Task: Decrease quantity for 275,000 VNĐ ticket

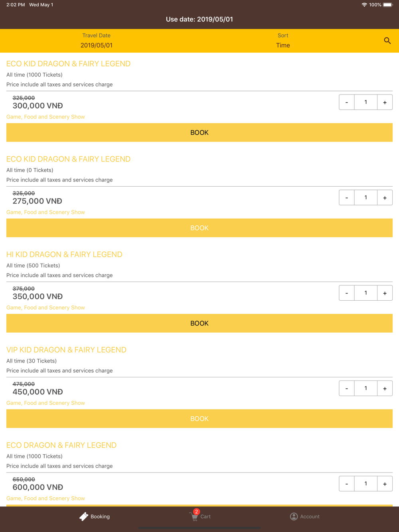Action: coord(346,197)
